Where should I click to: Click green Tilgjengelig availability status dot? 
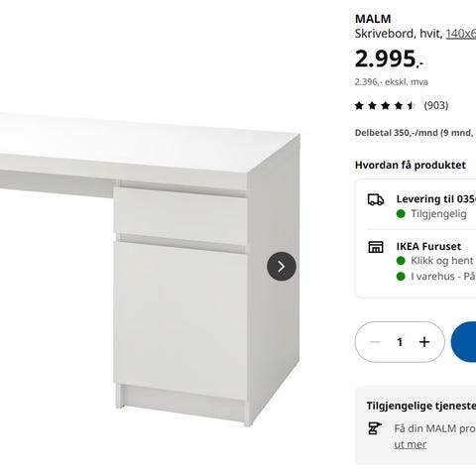[401, 214]
